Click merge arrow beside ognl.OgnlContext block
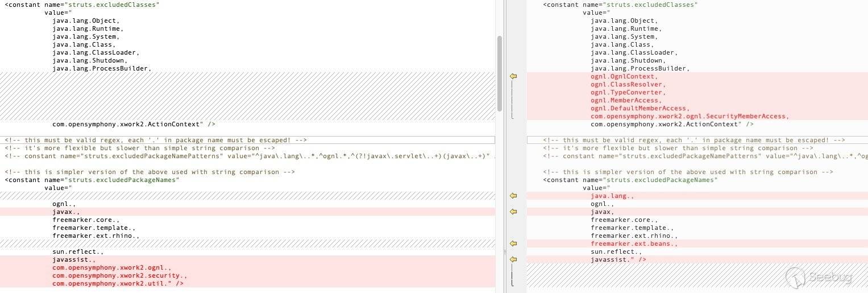The image size is (868, 293). tap(513, 76)
